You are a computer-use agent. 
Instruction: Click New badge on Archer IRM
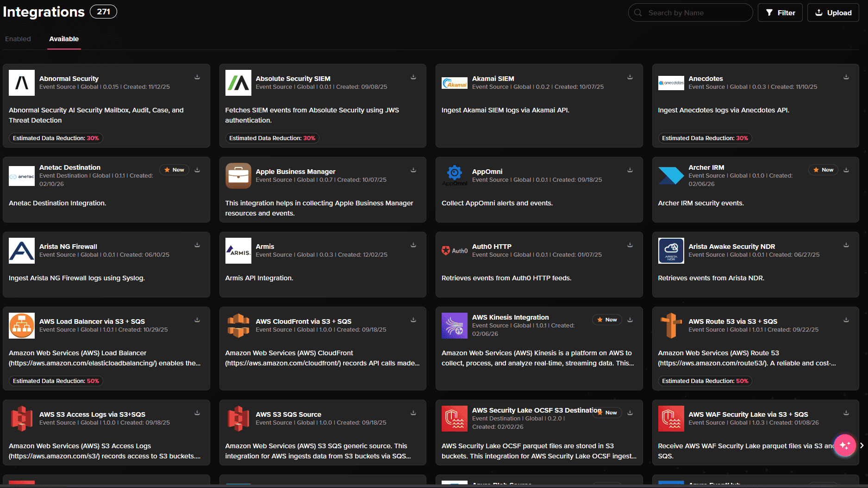tap(824, 170)
